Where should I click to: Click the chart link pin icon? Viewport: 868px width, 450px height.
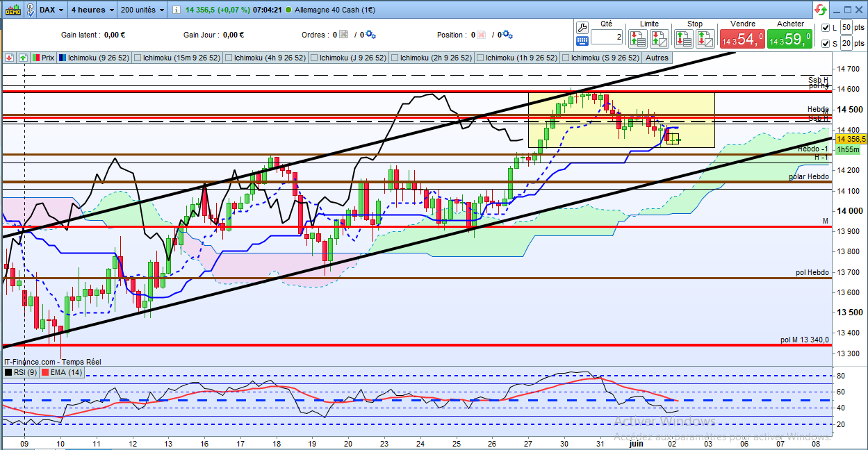pos(29,10)
